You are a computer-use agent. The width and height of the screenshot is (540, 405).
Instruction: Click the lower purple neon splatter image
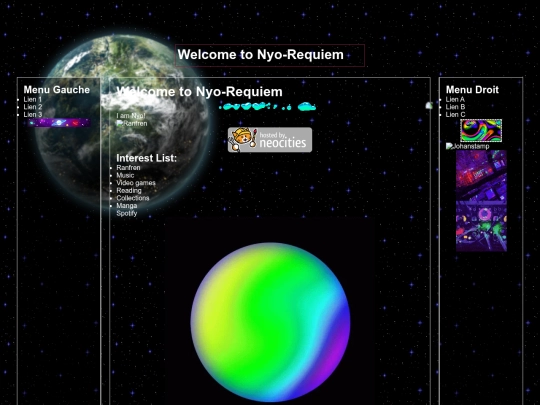pos(481,227)
